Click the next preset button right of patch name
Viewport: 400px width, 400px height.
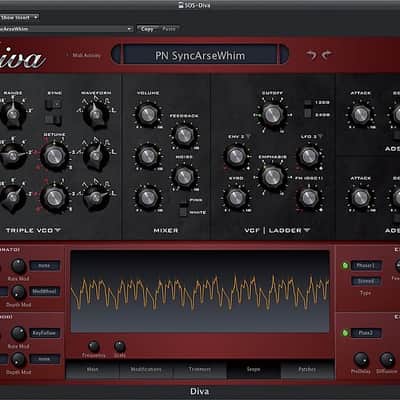click(x=284, y=55)
